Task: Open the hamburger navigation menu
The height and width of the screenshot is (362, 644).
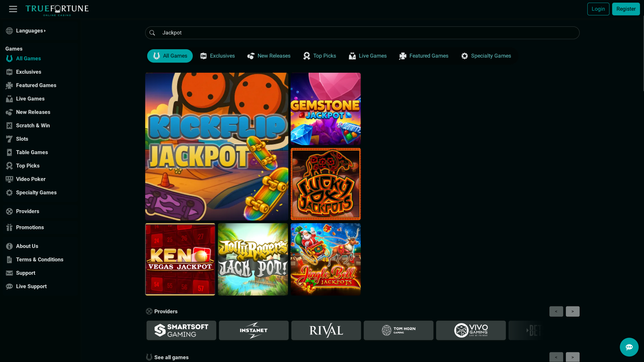Action: (13, 9)
